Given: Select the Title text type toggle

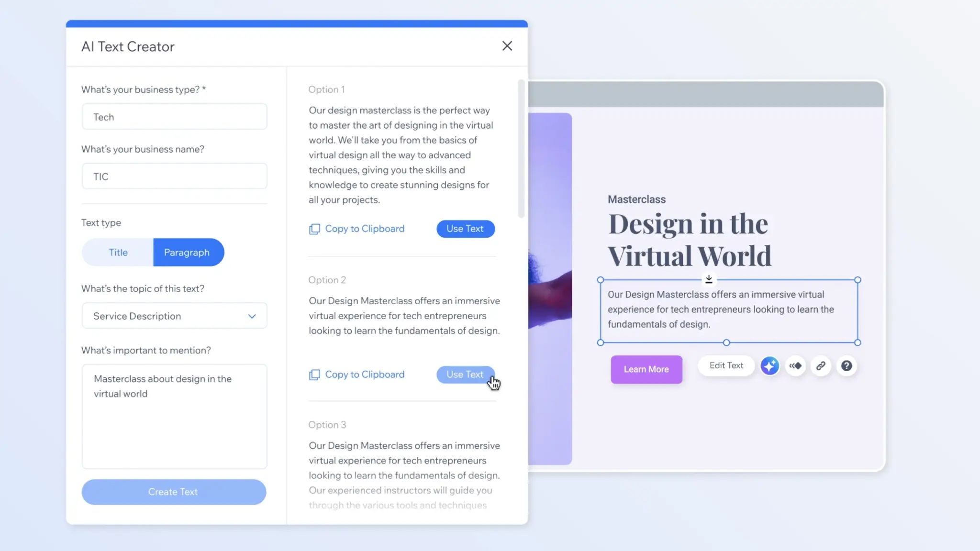Looking at the screenshot, I should coord(118,252).
